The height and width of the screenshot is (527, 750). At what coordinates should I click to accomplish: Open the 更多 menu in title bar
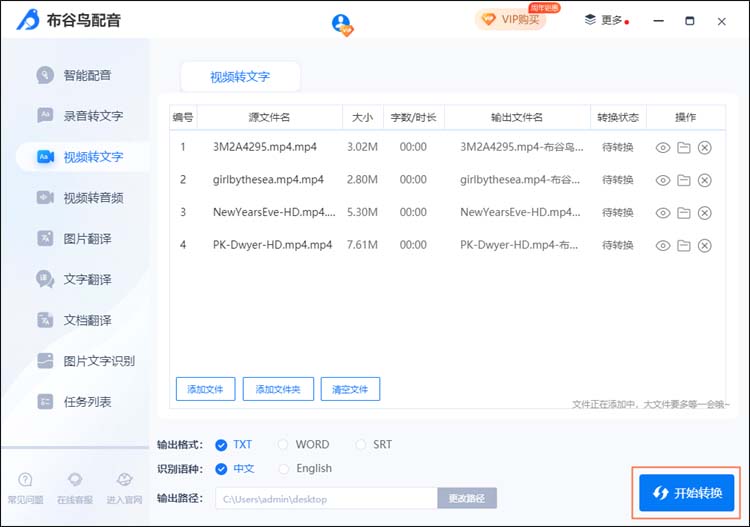(x=606, y=20)
